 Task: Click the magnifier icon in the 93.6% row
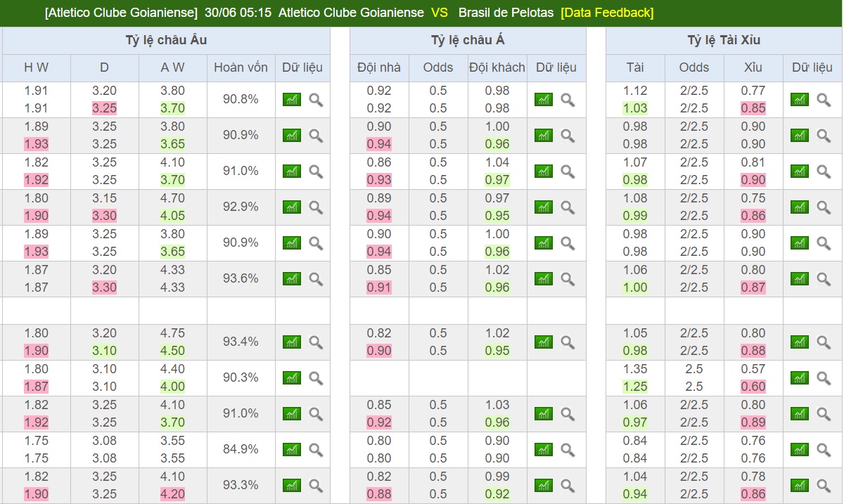(x=316, y=279)
